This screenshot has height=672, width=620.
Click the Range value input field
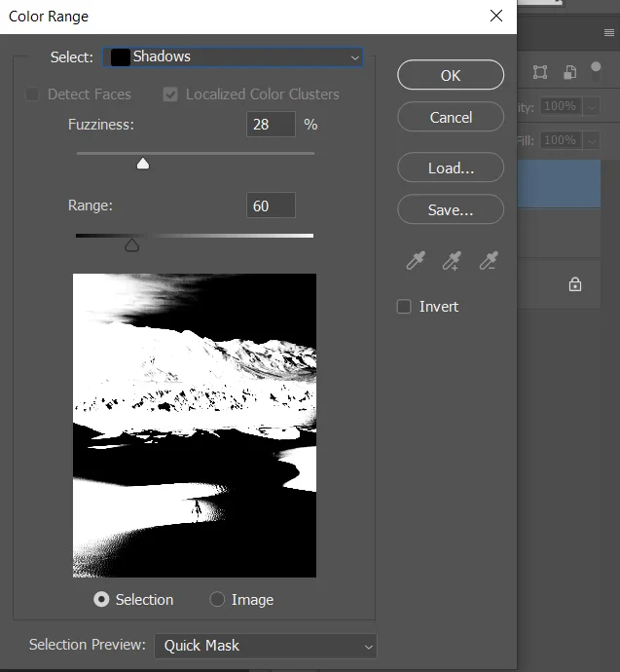(271, 205)
